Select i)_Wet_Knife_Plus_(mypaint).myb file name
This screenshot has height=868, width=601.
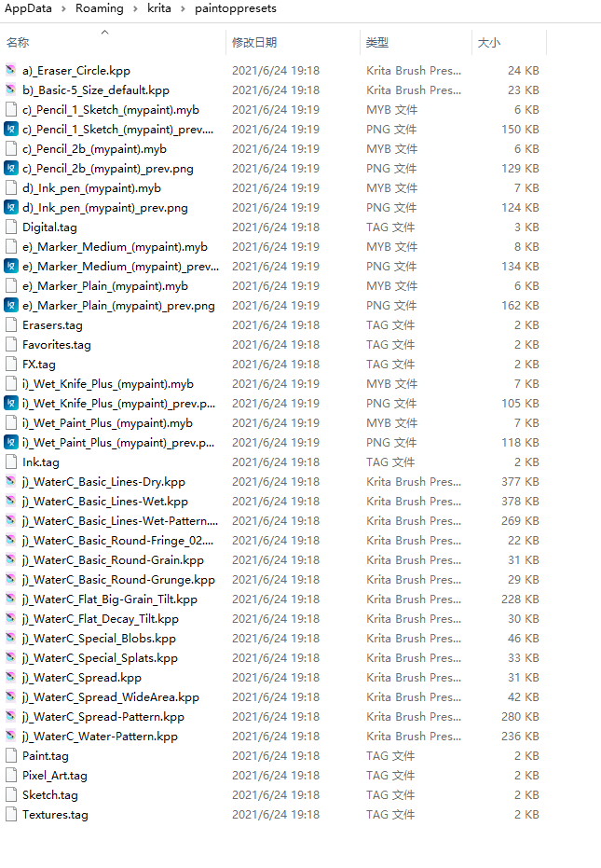pyautogui.click(x=108, y=384)
